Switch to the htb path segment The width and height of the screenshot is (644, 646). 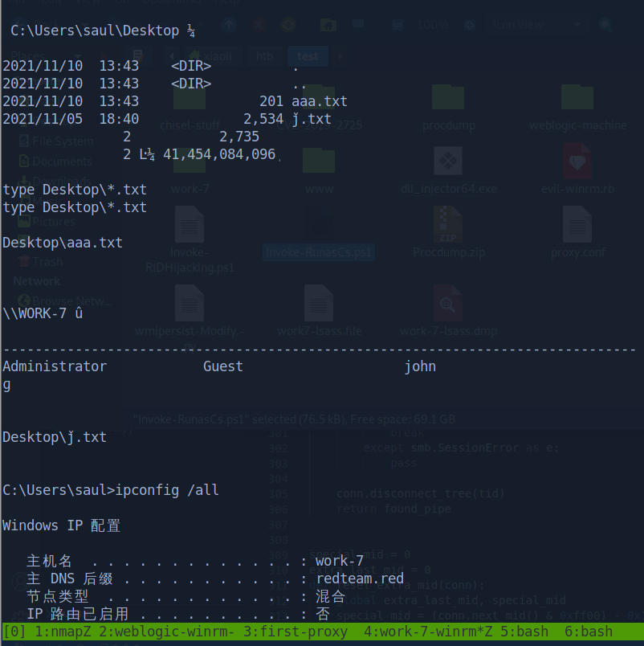coord(264,56)
